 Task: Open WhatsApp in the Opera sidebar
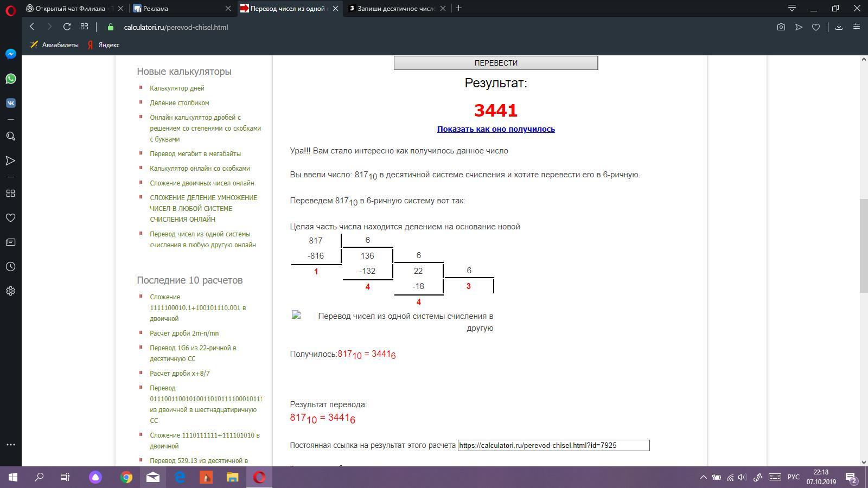tap(10, 79)
